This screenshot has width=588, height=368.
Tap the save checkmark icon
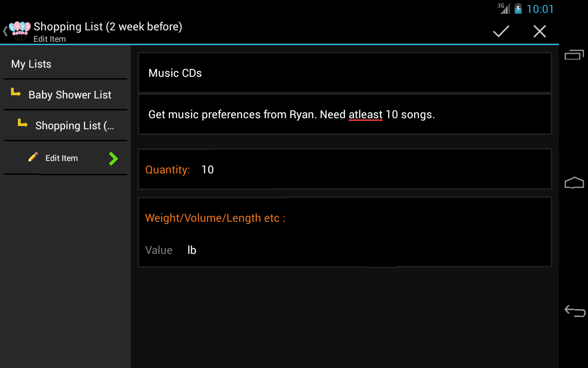501,31
